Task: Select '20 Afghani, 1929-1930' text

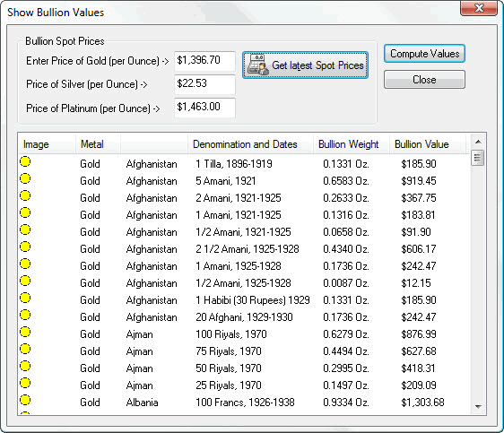Action: tap(244, 317)
